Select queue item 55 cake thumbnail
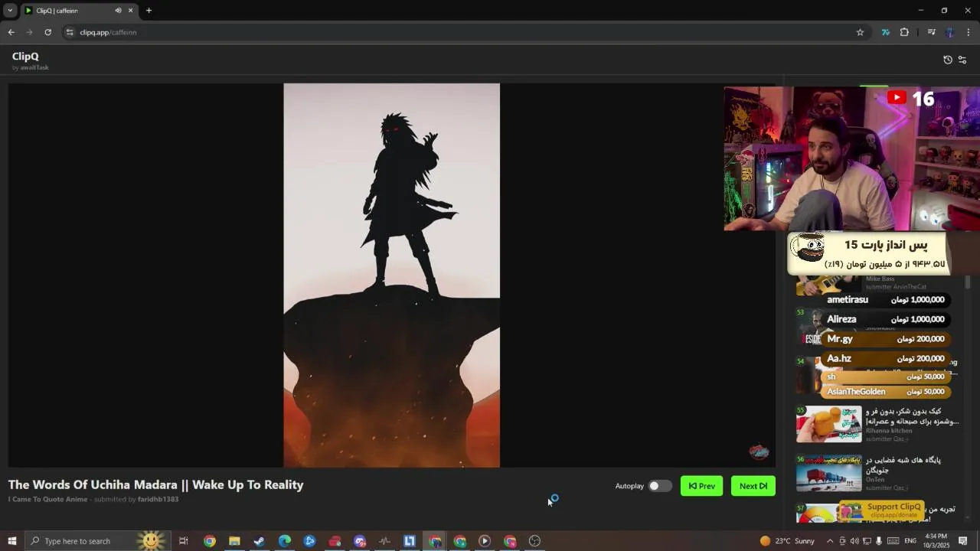The image size is (980, 551). click(828, 424)
